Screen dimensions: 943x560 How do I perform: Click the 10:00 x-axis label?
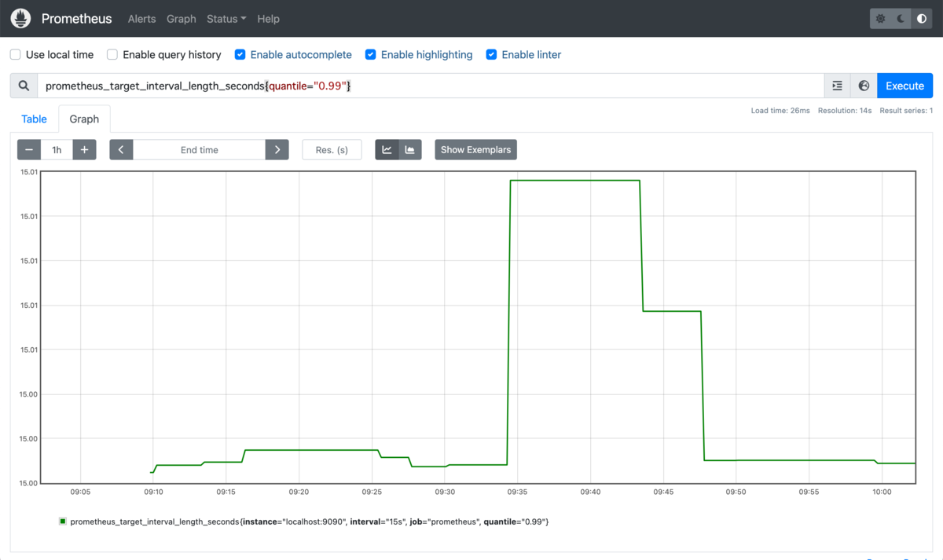pos(882,492)
